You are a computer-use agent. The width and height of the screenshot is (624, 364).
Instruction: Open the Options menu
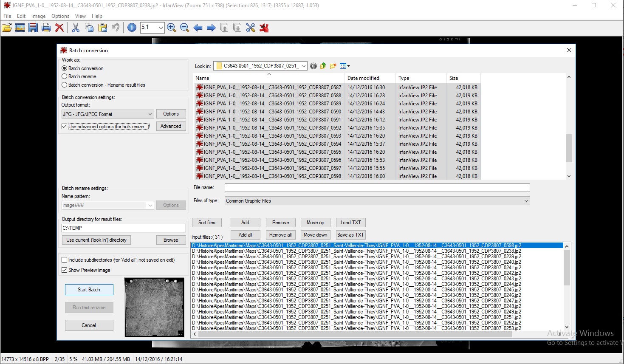point(60,16)
